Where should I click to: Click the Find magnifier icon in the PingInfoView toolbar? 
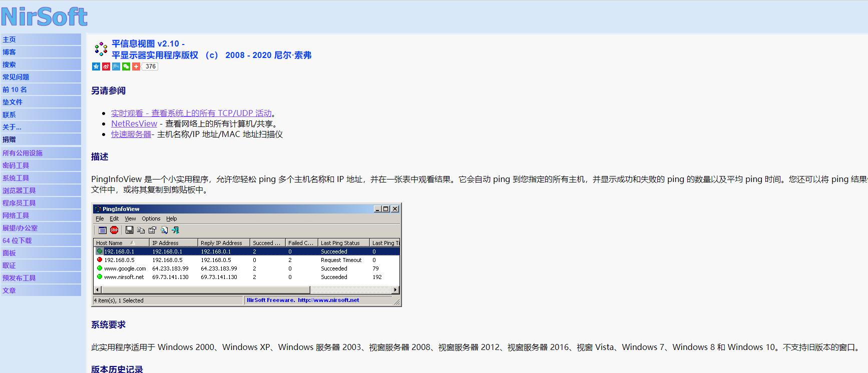point(164,230)
